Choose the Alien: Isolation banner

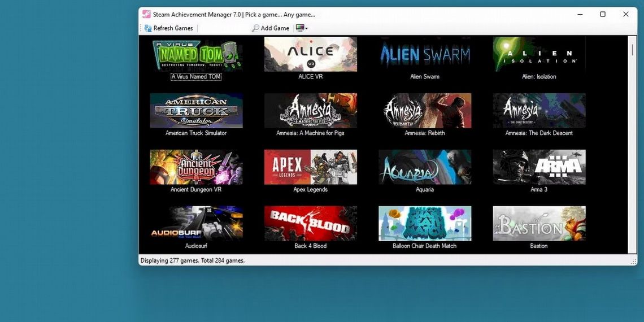[539, 54]
